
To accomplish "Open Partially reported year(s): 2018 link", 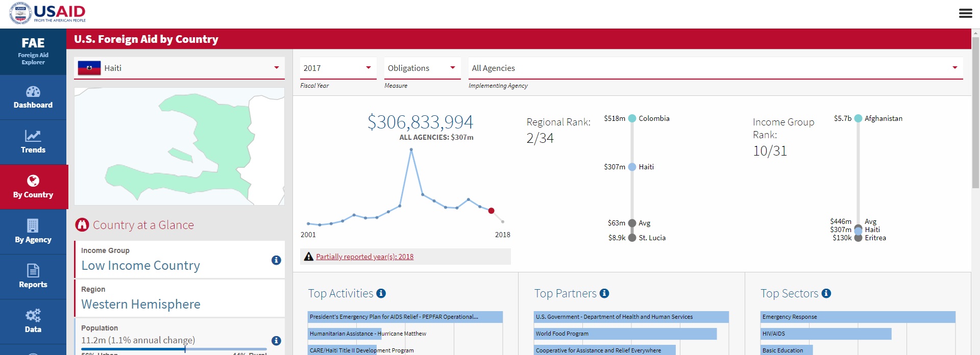I will (x=364, y=257).
